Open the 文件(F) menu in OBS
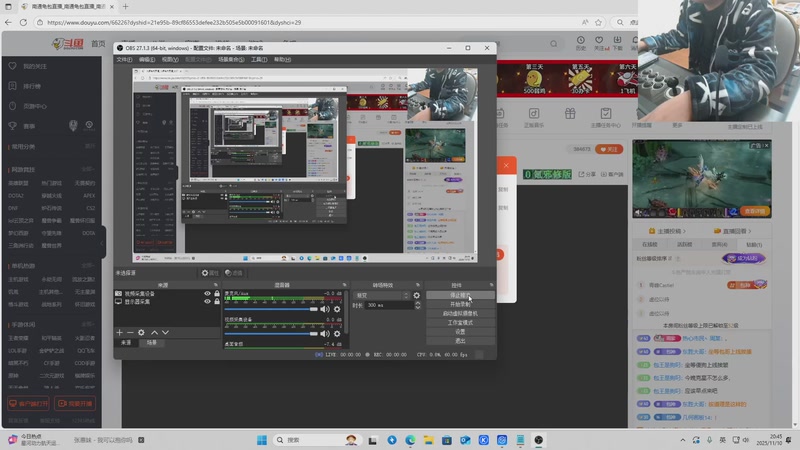 124,60
